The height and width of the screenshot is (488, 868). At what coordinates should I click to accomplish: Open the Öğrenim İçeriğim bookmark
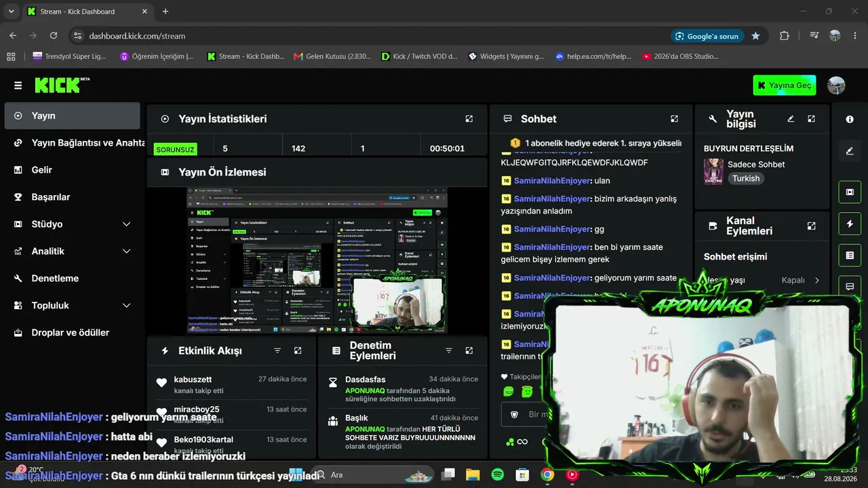click(x=157, y=56)
